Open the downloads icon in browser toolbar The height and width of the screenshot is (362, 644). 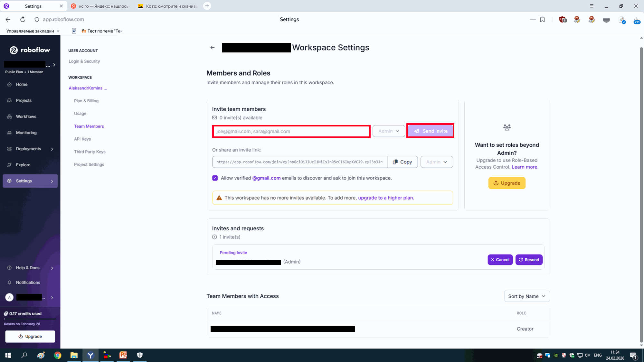pyautogui.click(x=637, y=20)
